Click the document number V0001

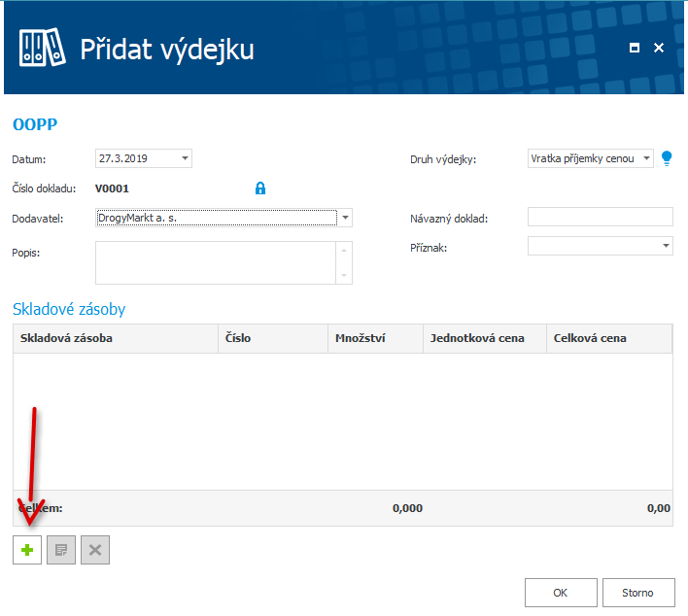click(x=112, y=188)
